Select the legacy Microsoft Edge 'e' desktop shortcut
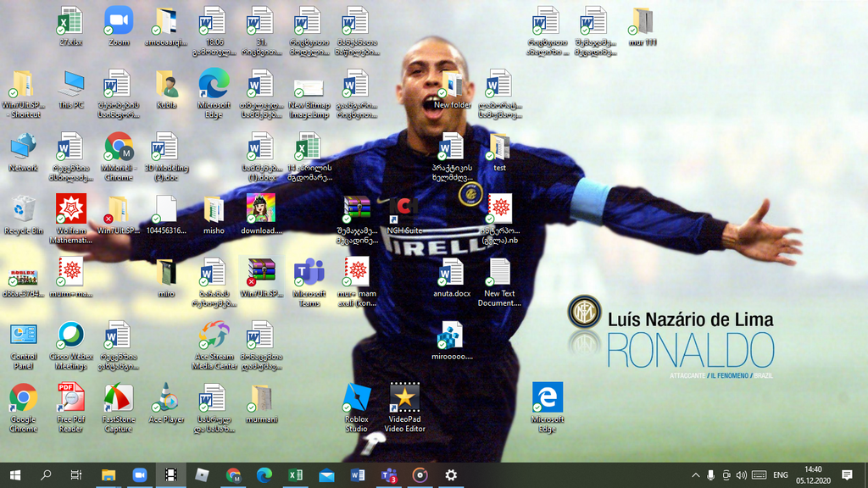This screenshot has height=488, width=868. tap(547, 408)
